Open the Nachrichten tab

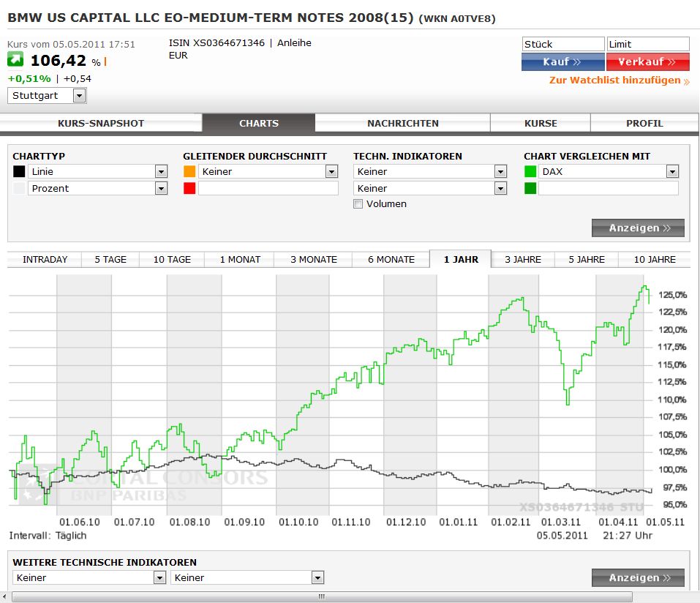(403, 123)
